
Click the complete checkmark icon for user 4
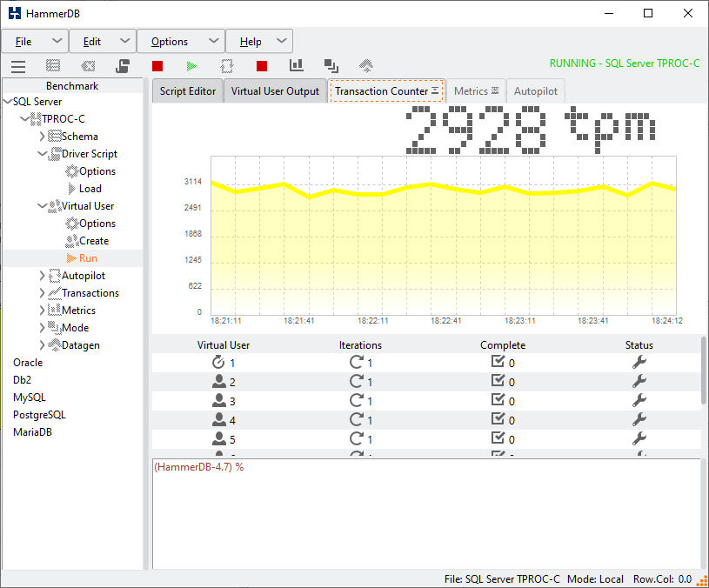(x=498, y=418)
